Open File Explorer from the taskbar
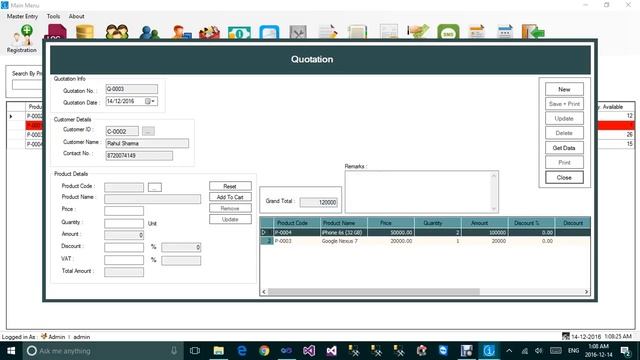640x360 pixels. 219,351
